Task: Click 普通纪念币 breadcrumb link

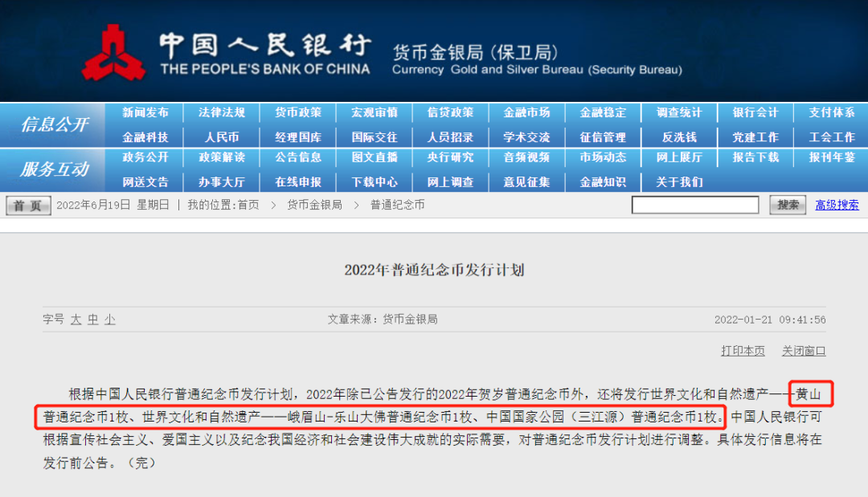Action: click(398, 205)
